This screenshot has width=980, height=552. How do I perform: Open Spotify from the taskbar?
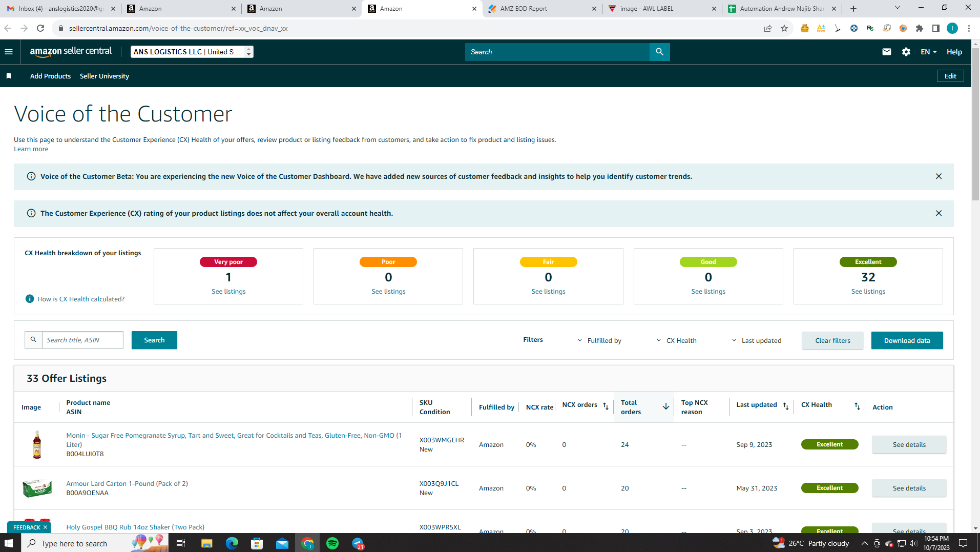(x=332, y=543)
